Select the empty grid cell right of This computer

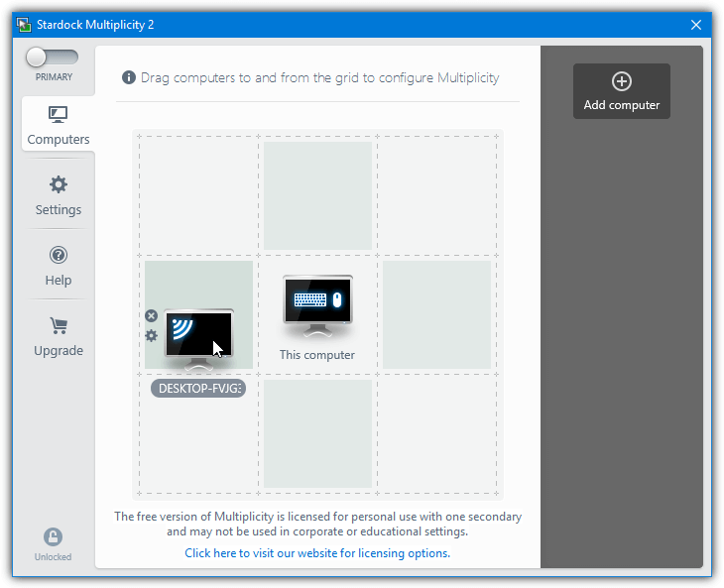[436, 314]
